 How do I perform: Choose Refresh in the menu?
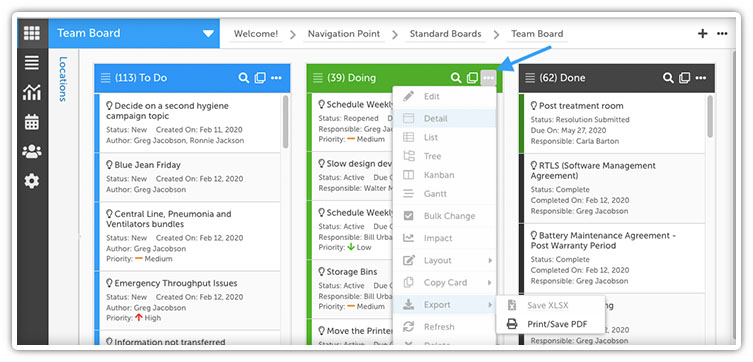[444, 327]
